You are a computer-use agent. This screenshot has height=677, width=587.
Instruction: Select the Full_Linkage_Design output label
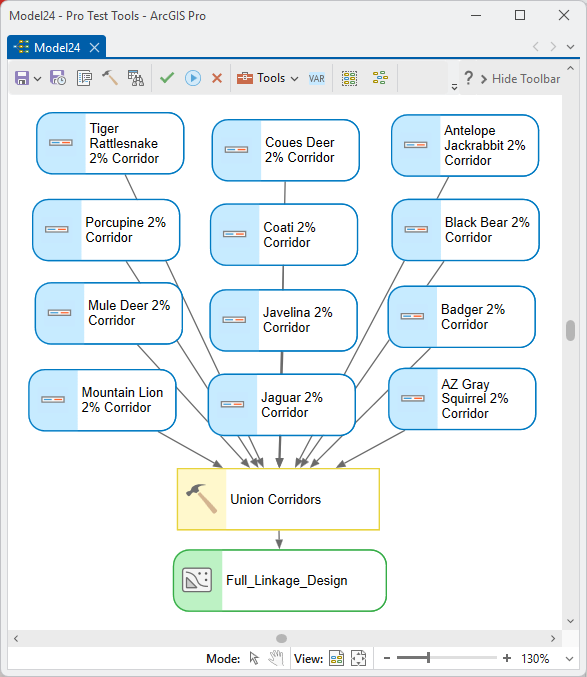pos(287,580)
